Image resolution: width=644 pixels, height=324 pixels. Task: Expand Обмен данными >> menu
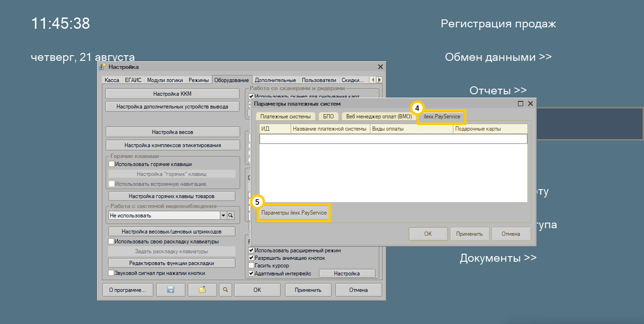click(x=498, y=57)
